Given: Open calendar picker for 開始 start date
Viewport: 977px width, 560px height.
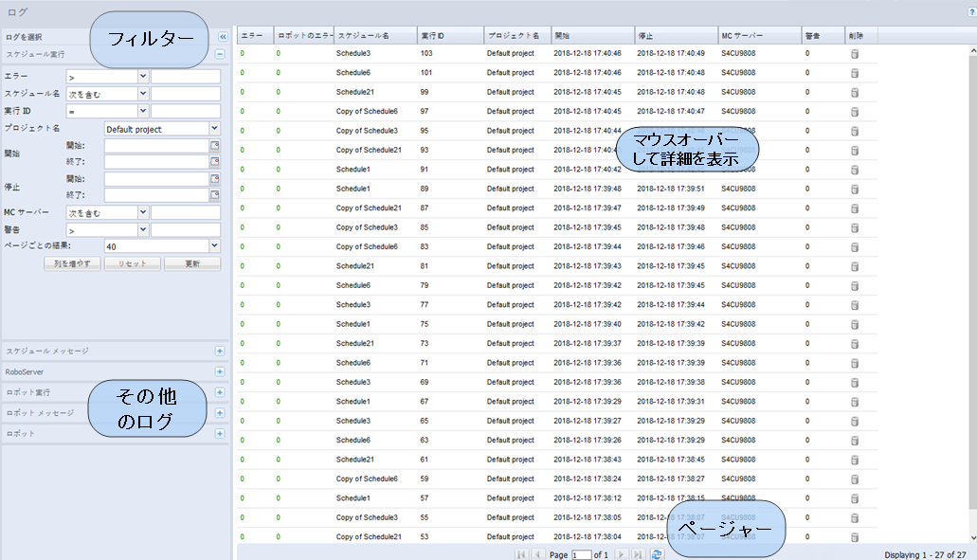Looking at the screenshot, I should [214, 146].
